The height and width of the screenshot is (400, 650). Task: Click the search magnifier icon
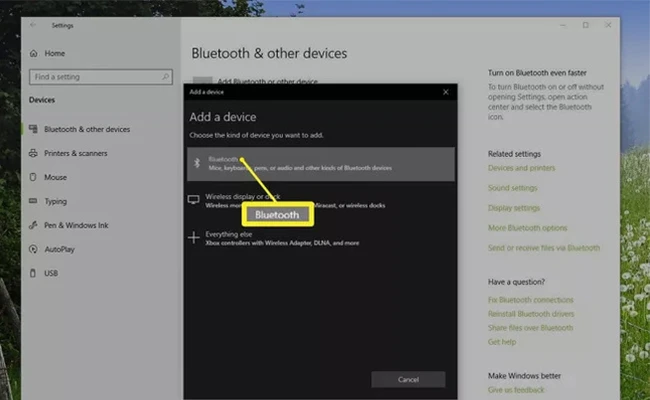click(165, 77)
